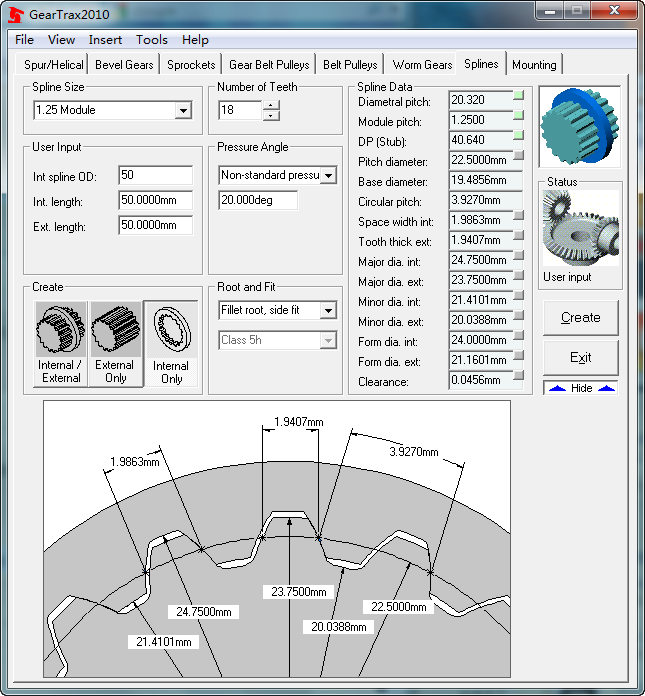Click the 1.9863mm space width label

135,462
